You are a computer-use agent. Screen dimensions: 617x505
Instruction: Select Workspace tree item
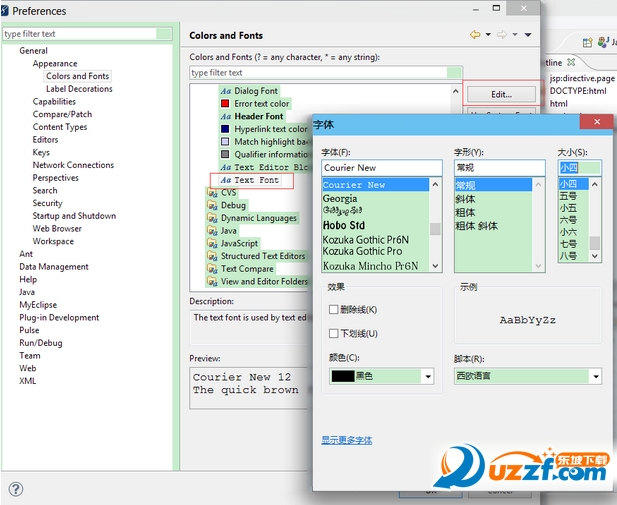coord(53,241)
